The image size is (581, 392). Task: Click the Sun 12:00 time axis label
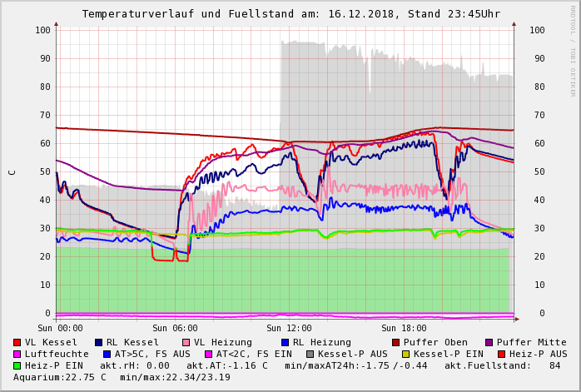(x=289, y=328)
